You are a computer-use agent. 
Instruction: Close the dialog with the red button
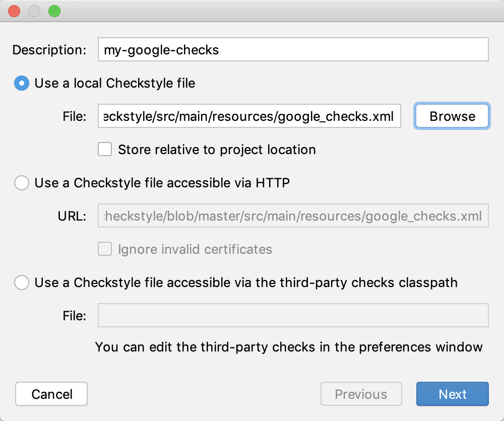click(x=15, y=11)
